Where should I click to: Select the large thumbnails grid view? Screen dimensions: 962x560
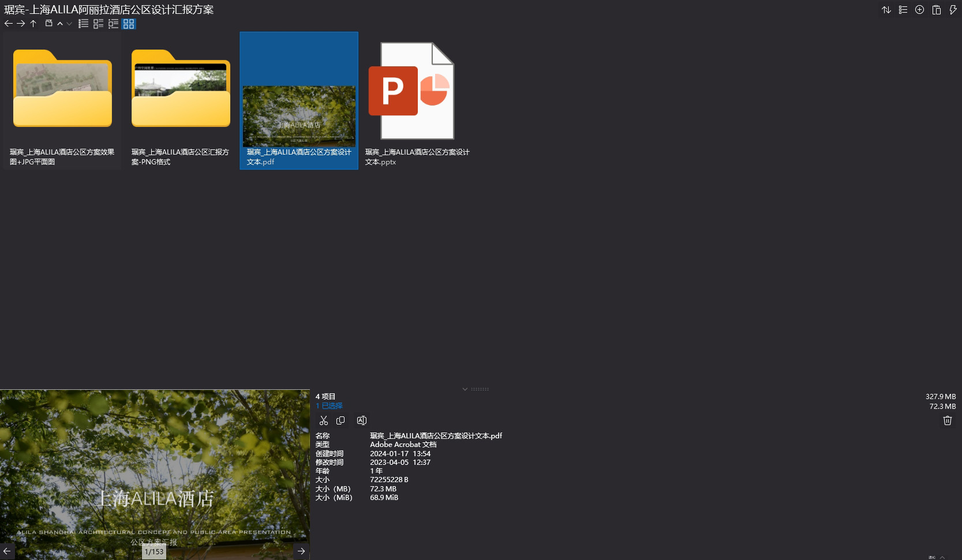[x=129, y=24]
